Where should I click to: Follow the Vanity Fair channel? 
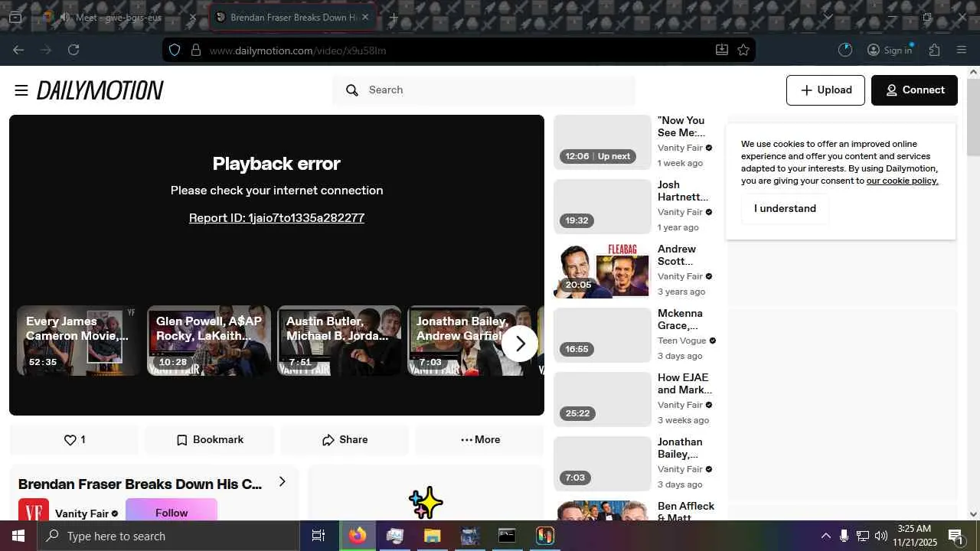[171, 513]
